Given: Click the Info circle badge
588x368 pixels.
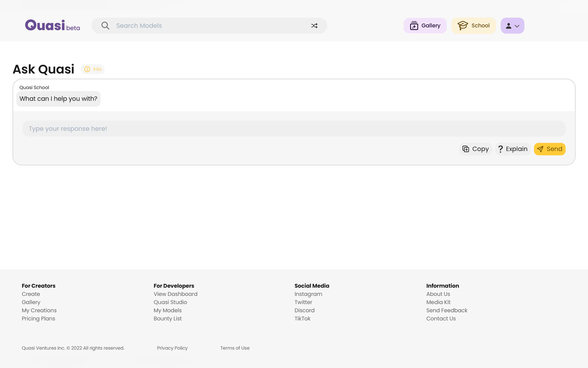Looking at the screenshot, I should pyautogui.click(x=93, y=69).
